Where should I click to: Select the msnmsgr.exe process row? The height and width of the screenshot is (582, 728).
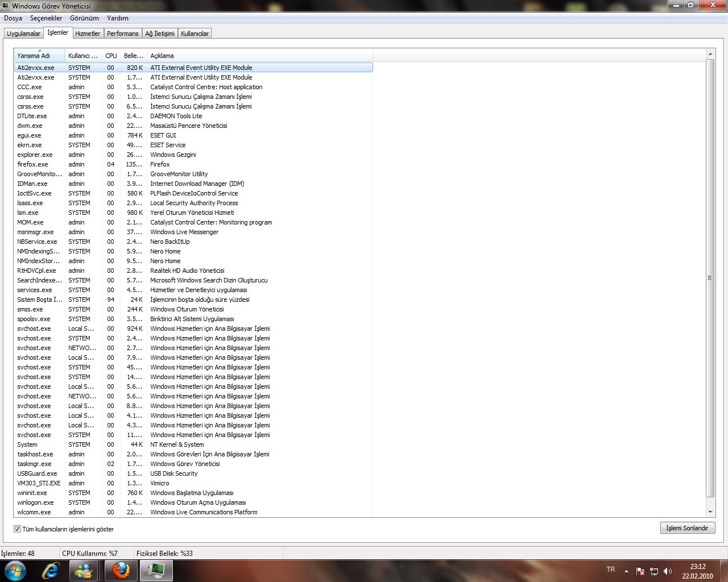(x=193, y=232)
